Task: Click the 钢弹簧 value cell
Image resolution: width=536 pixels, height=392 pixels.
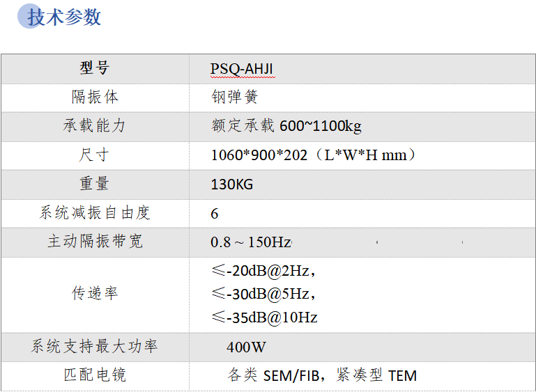Action: (x=234, y=97)
